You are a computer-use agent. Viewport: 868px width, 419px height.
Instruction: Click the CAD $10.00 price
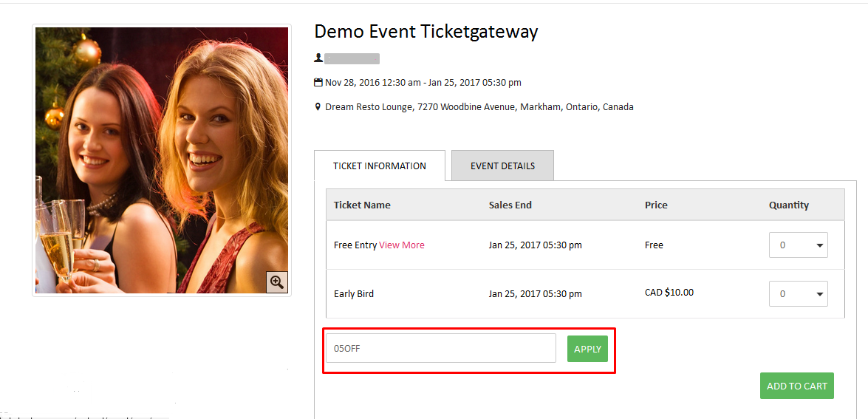(669, 293)
